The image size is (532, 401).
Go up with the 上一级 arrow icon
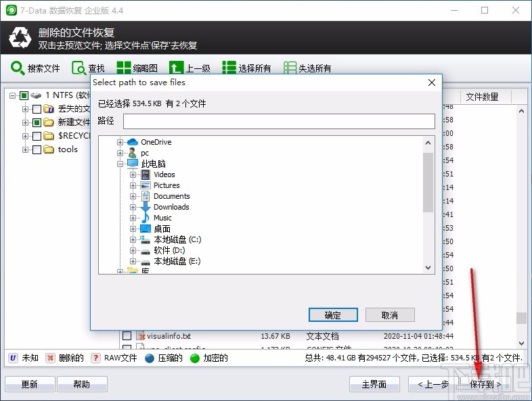click(x=176, y=68)
